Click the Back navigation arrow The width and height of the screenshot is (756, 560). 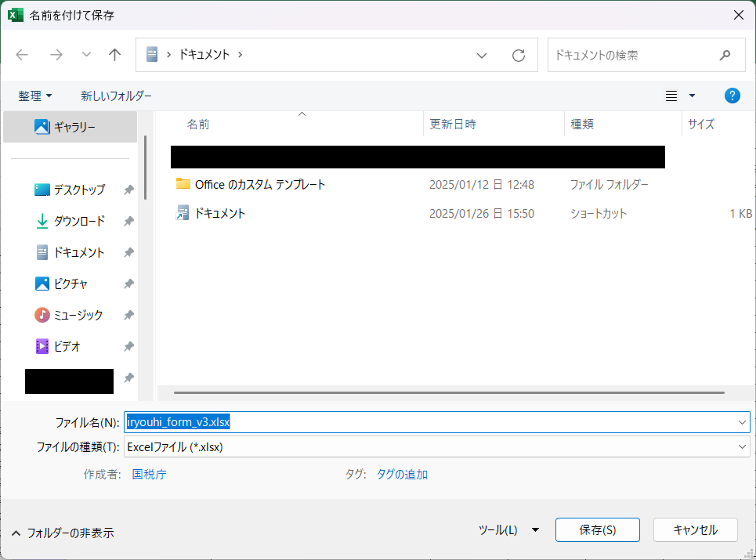(22, 55)
